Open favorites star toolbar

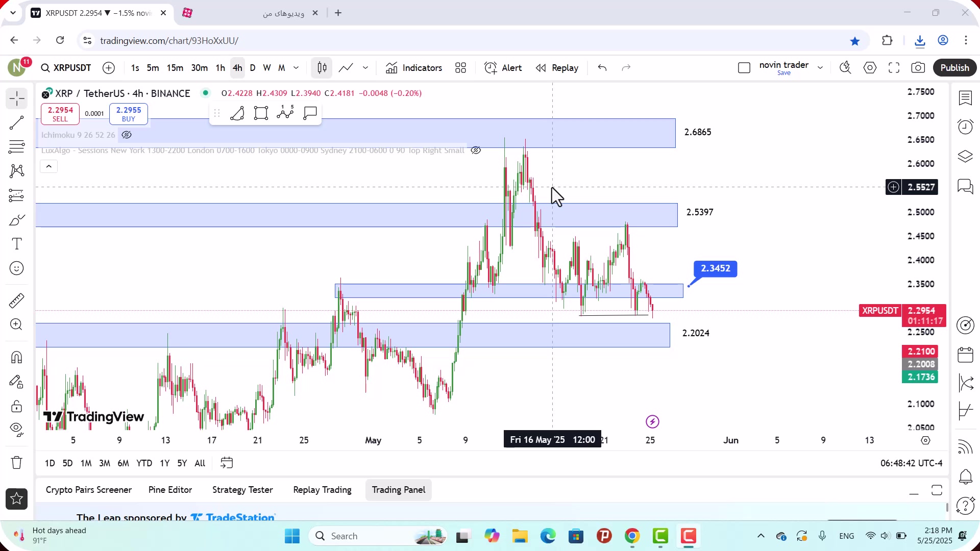point(17,499)
